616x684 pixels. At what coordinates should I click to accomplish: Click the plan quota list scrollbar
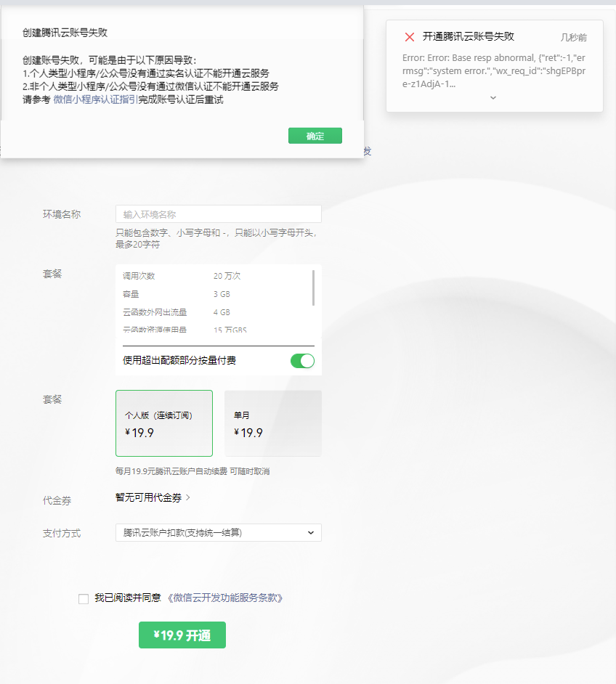(x=313, y=288)
